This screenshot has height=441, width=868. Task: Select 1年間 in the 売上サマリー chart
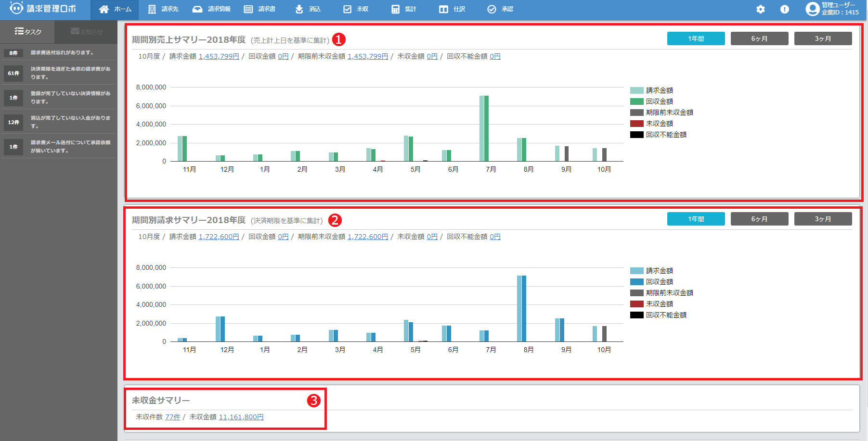pyautogui.click(x=696, y=38)
